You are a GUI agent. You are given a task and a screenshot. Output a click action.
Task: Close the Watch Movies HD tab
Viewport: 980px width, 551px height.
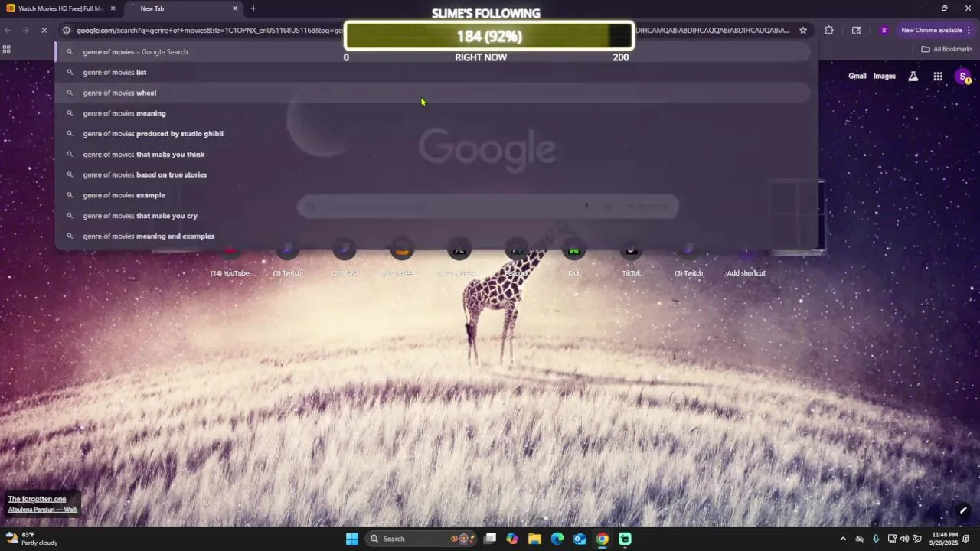tap(113, 8)
